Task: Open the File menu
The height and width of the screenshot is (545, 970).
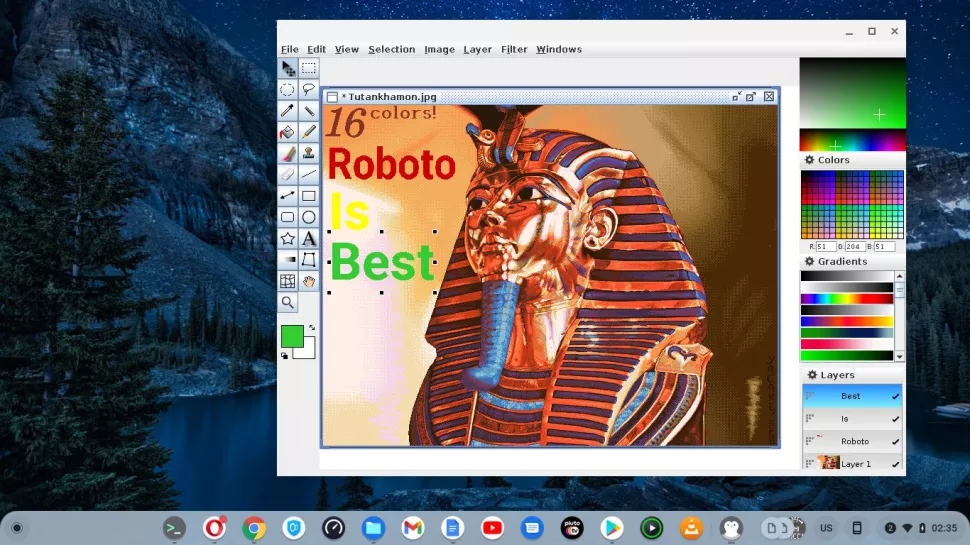Action: click(x=290, y=49)
